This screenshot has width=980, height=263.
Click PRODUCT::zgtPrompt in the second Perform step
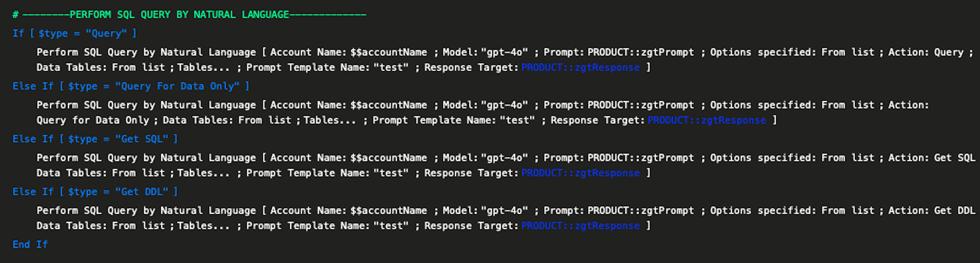641,105
